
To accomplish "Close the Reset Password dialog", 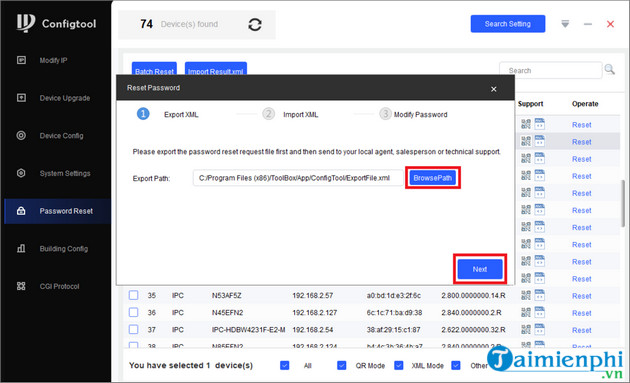I will (x=493, y=89).
